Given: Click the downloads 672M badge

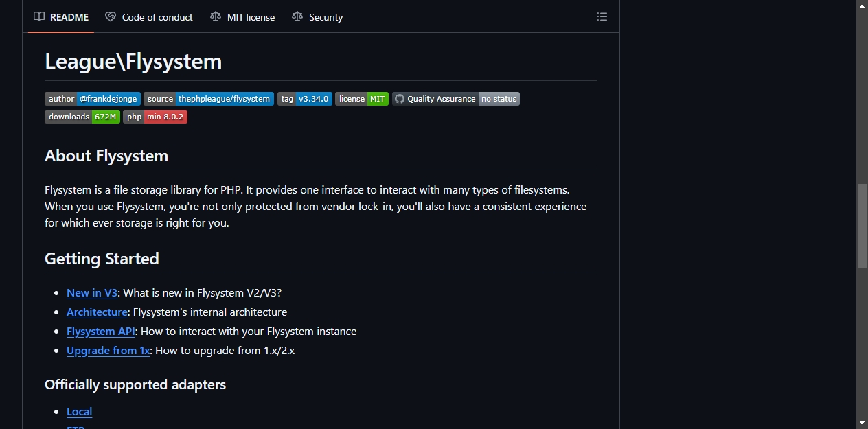Looking at the screenshot, I should point(82,117).
